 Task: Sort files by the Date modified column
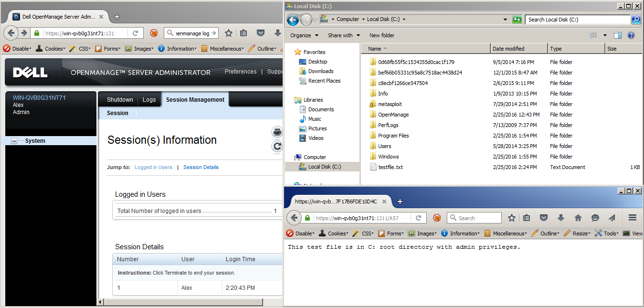click(x=519, y=49)
